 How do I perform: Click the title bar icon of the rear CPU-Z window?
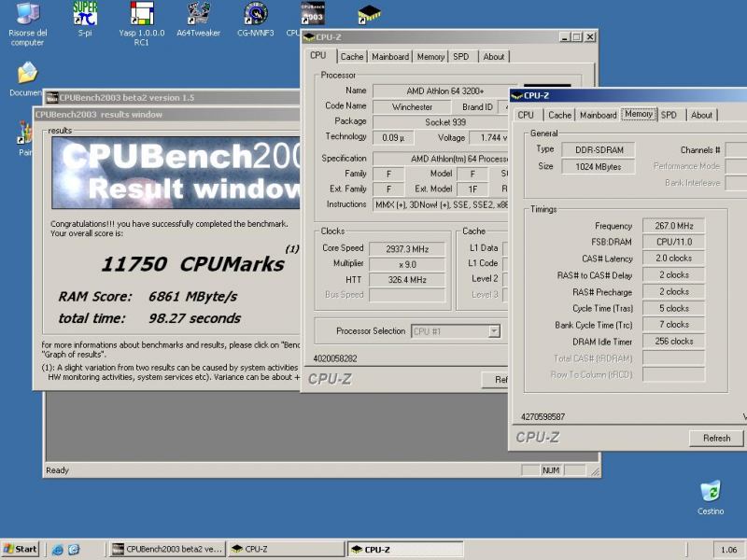(309, 37)
